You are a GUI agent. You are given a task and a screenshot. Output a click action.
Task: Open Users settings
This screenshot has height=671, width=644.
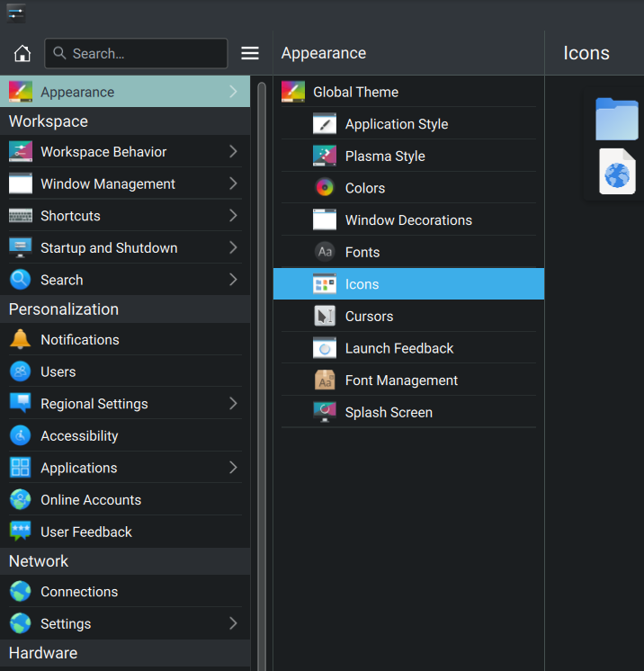(x=125, y=371)
